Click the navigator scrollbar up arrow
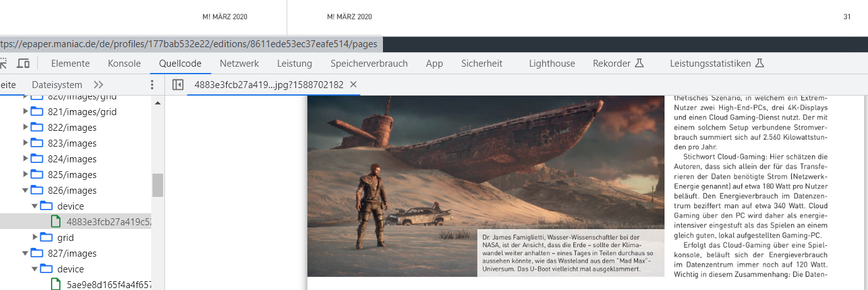The height and width of the screenshot is (290, 868). pos(157,103)
